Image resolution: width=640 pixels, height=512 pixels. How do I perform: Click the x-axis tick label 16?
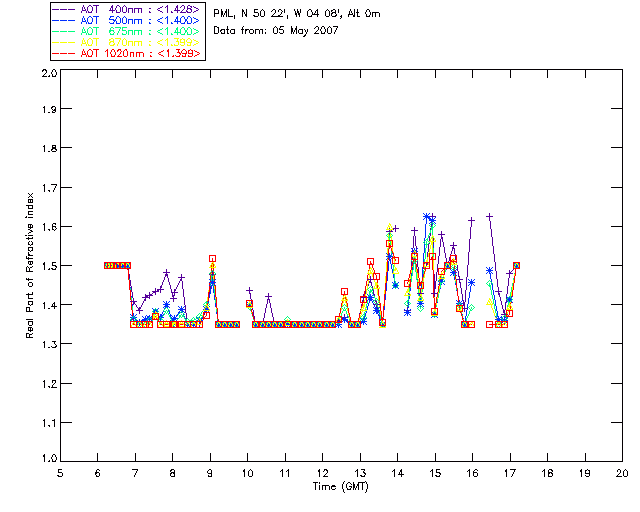472,473
